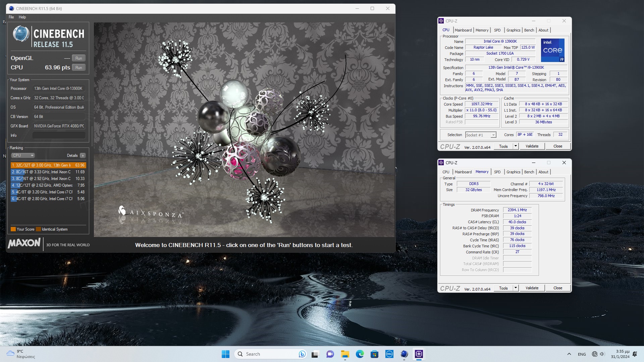Run the CPU benchmark
The height and width of the screenshot is (362, 644).
point(79,67)
